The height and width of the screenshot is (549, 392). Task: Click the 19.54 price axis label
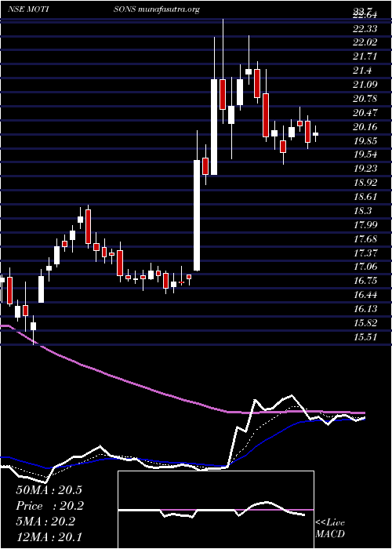366,155
